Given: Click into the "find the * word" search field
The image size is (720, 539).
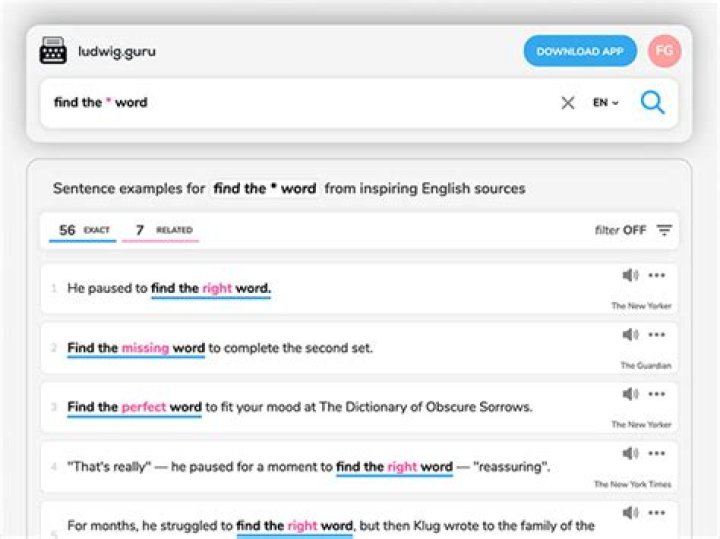Looking at the screenshot, I should 300,102.
